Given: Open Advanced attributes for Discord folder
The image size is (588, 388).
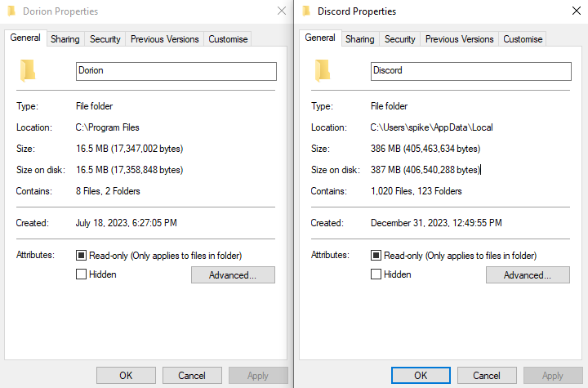Looking at the screenshot, I should pyautogui.click(x=528, y=275).
